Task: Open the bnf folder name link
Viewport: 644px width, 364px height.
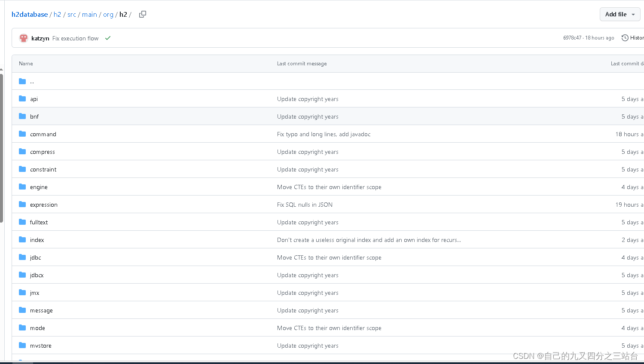Action: (34, 116)
